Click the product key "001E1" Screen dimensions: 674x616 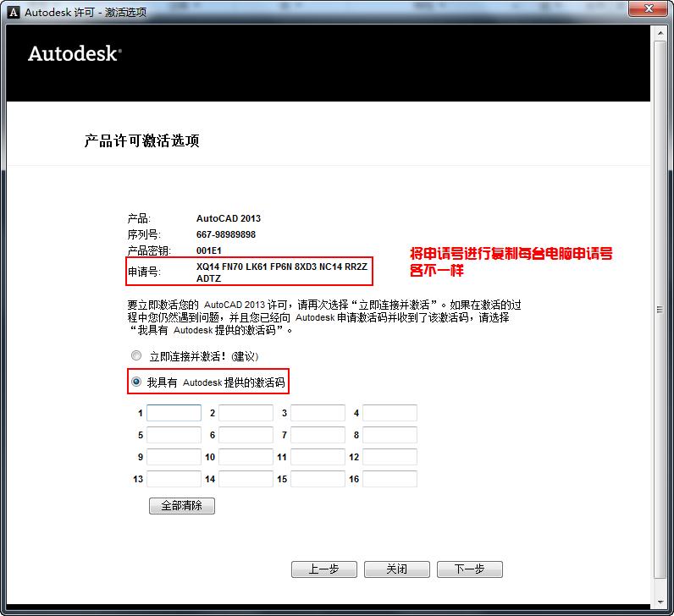[x=208, y=250]
